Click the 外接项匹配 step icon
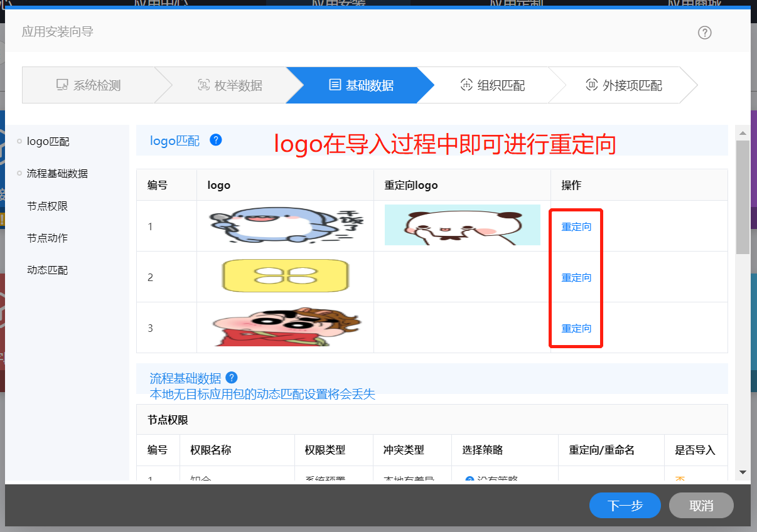The image size is (757, 532). click(591, 85)
